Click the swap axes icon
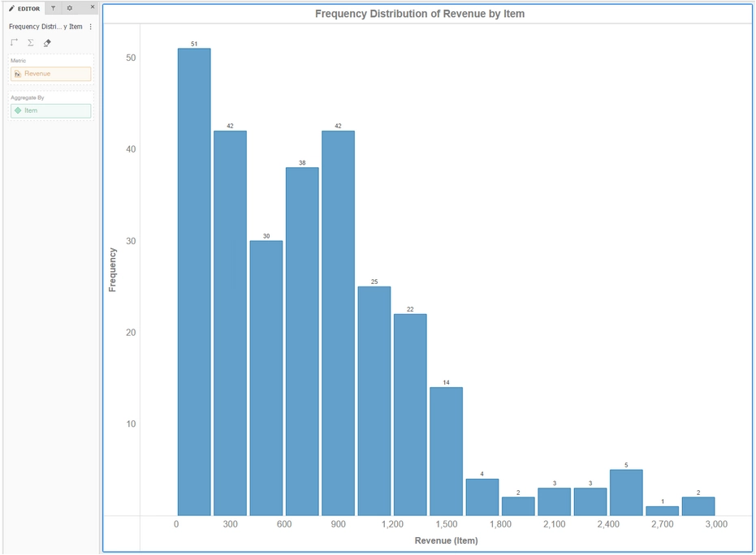Screen dimensions: 756x555 [x=15, y=43]
